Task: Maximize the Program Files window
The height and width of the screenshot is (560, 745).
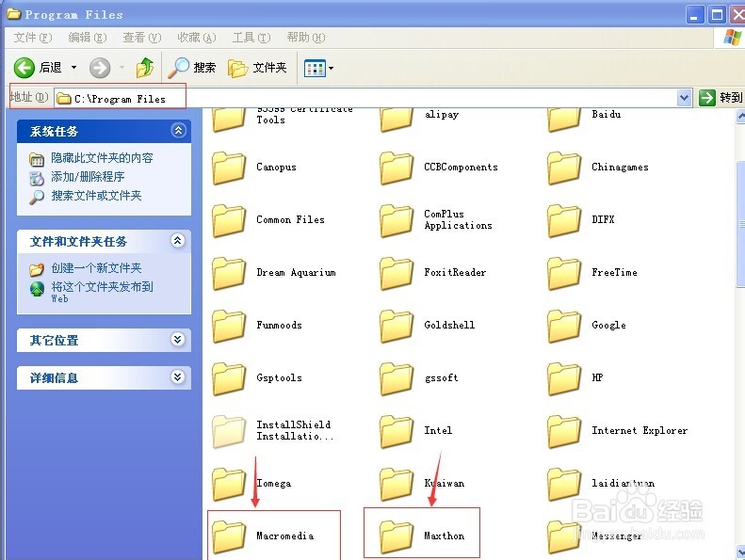Action: (717, 15)
